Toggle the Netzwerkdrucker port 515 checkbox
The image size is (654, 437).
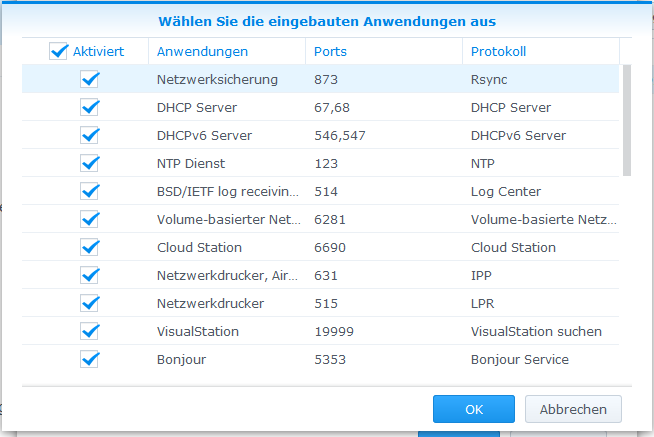[x=90, y=303]
